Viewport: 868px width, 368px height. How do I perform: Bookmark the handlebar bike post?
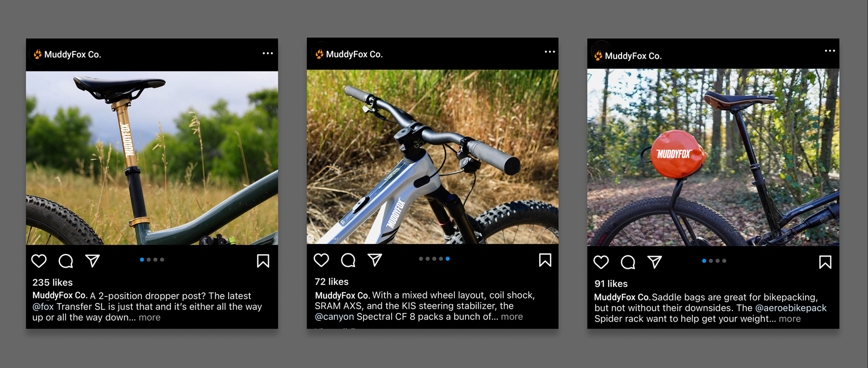[545, 260]
